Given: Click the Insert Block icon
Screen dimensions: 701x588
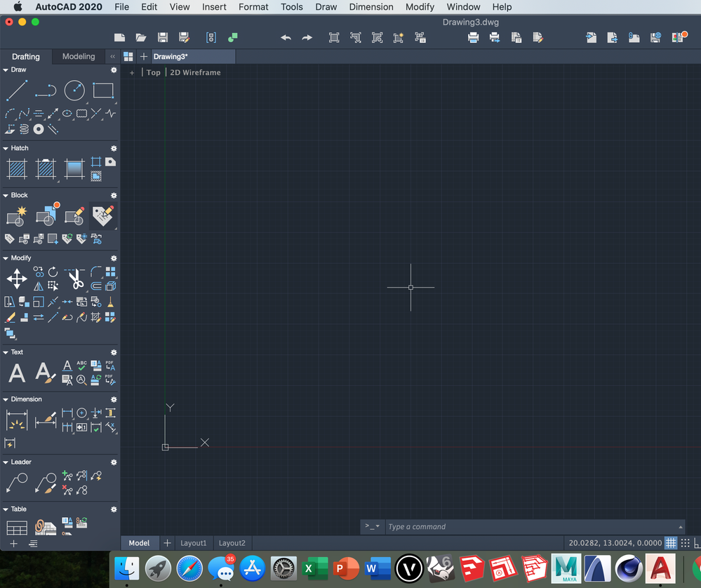Looking at the screenshot, I should coord(47,215).
